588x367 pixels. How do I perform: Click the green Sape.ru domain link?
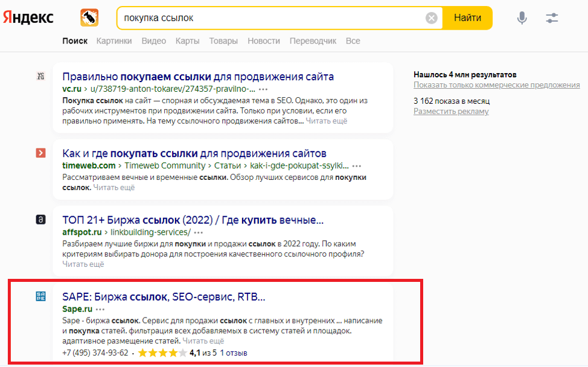tap(77, 309)
